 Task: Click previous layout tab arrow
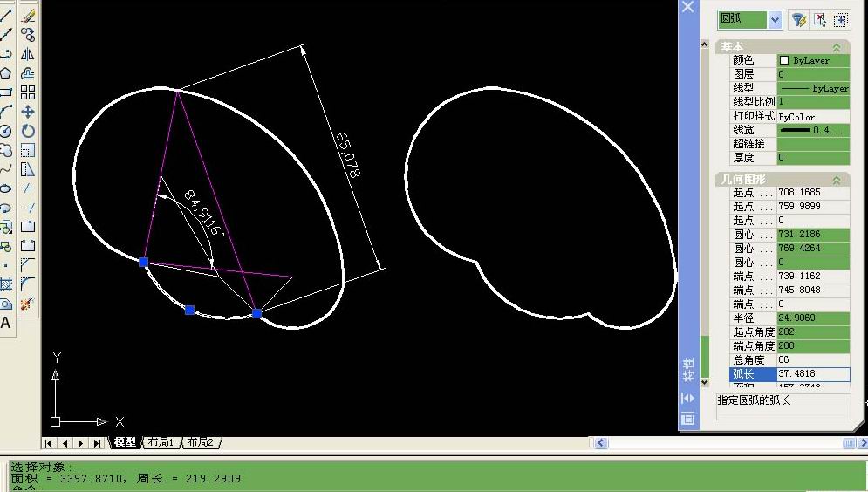(65, 443)
